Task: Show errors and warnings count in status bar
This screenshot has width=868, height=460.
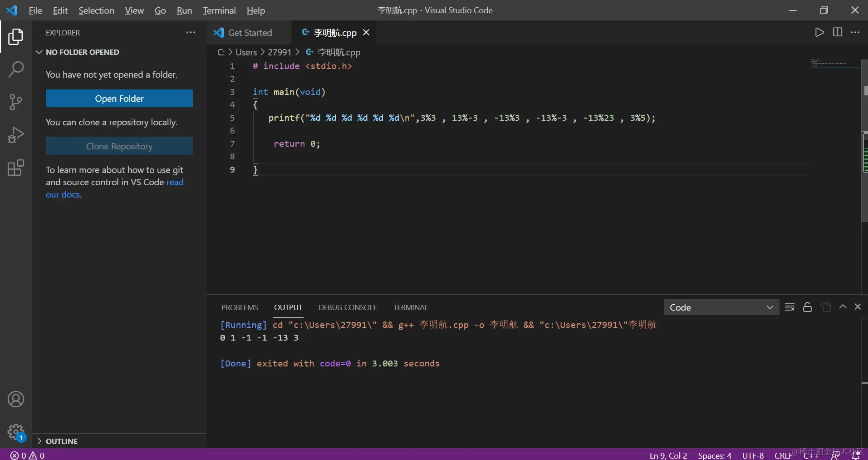Action: pos(27,455)
